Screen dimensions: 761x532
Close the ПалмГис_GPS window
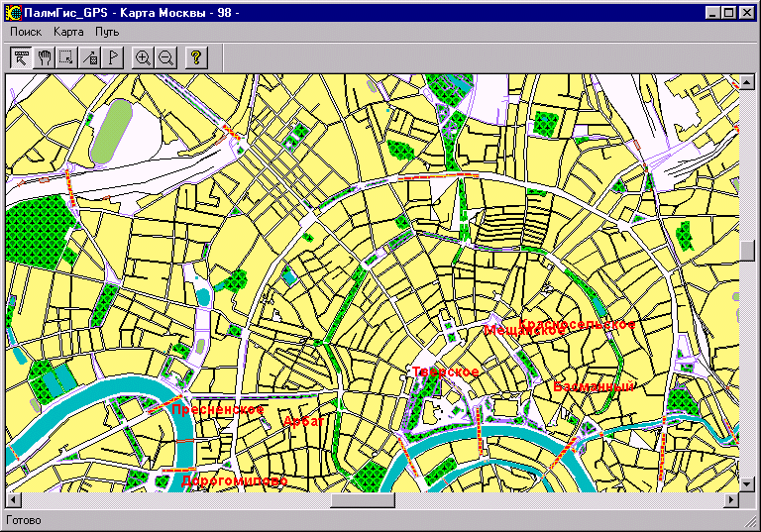click(x=747, y=13)
